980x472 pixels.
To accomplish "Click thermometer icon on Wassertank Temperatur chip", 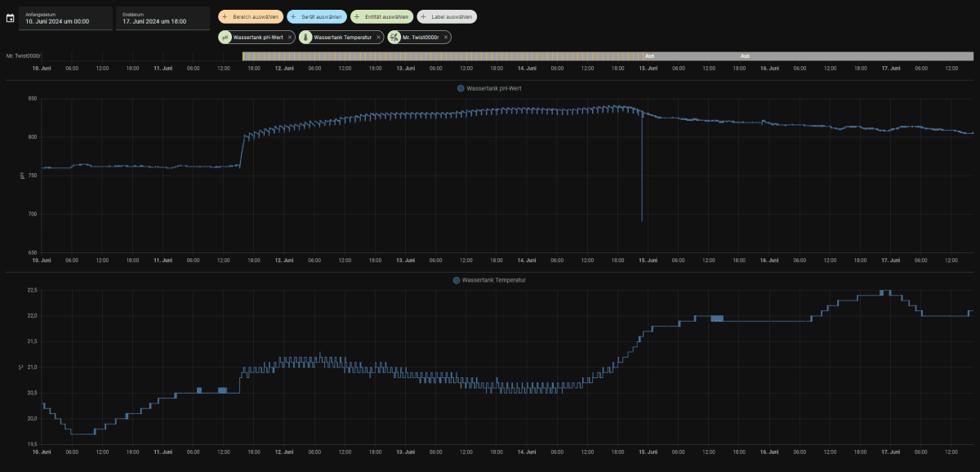I will tap(306, 38).
